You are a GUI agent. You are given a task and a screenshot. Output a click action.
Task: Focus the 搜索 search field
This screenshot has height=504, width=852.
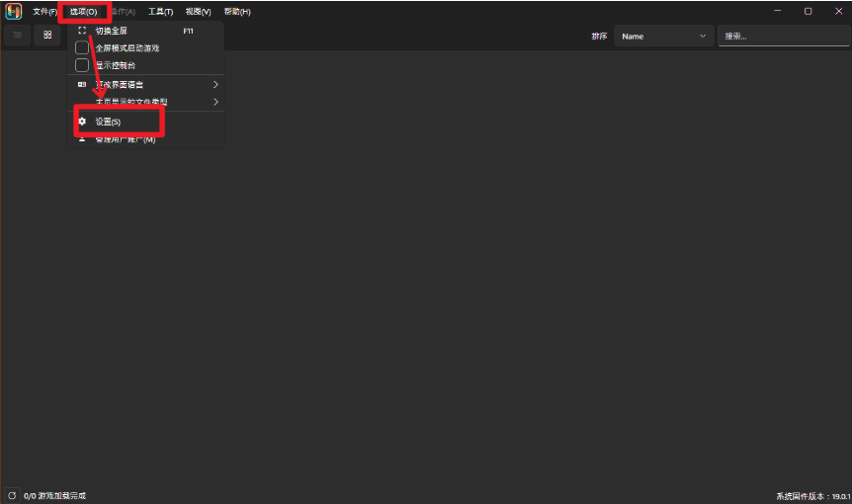781,37
